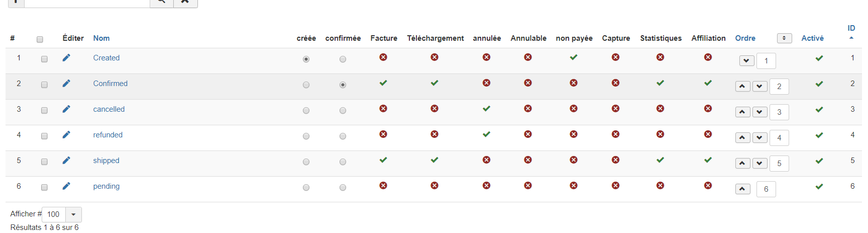Open the refunded status link

click(108, 135)
